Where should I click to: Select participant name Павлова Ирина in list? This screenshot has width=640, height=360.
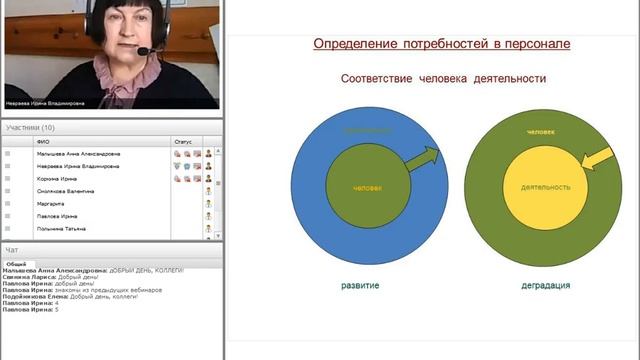click(57, 216)
